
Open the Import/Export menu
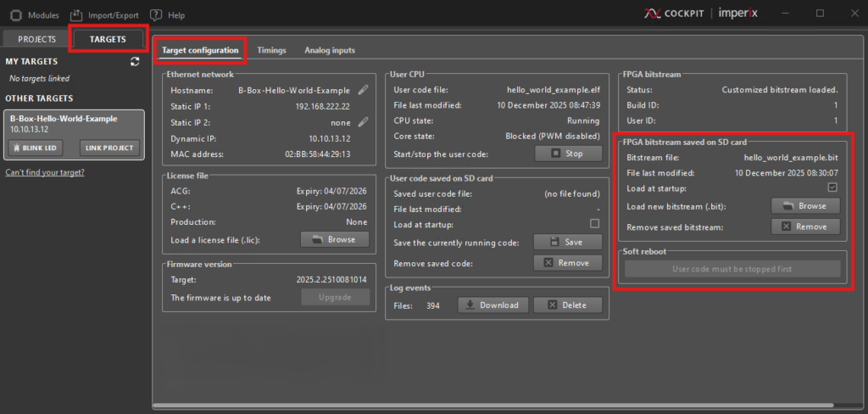click(104, 15)
